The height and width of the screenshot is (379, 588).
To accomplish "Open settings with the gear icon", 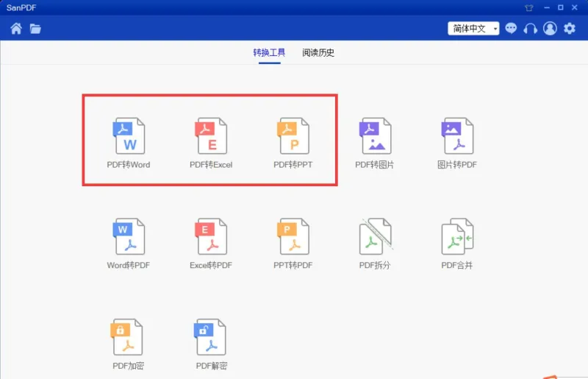I will pos(569,29).
